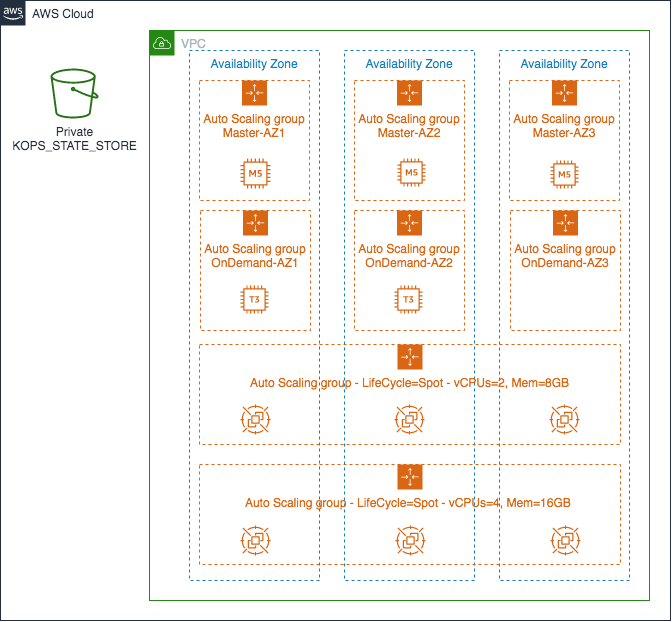This screenshot has height=622, width=672.
Task: Select the T3 instance chip in OnDemand-AZ2
Action: coord(409,298)
